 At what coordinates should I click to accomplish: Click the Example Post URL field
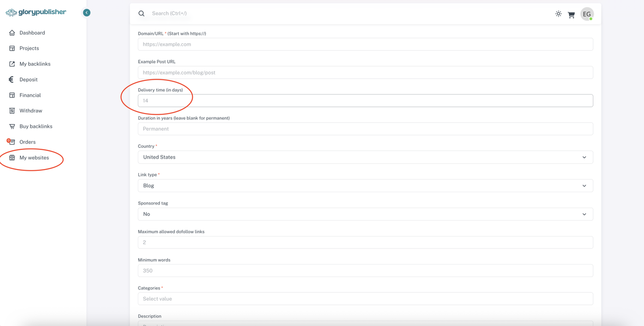tap(365, 72)
